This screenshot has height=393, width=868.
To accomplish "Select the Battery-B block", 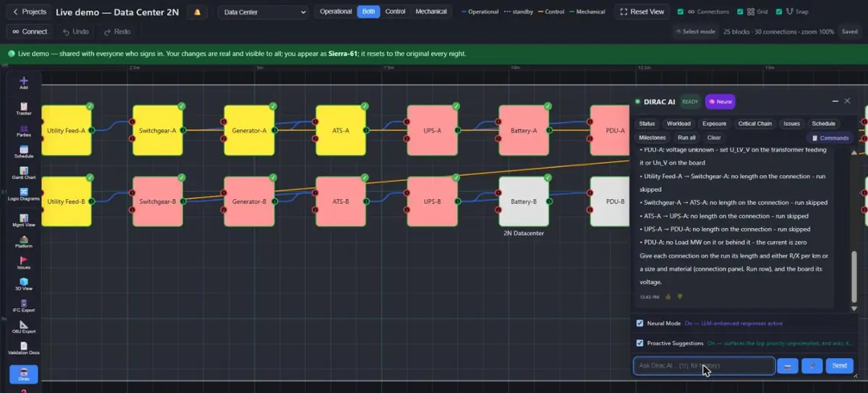I will pyautogui.click(x=524, y=201).
